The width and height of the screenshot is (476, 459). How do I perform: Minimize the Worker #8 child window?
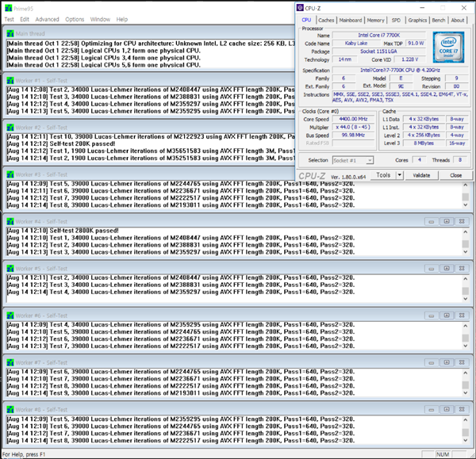431,410
